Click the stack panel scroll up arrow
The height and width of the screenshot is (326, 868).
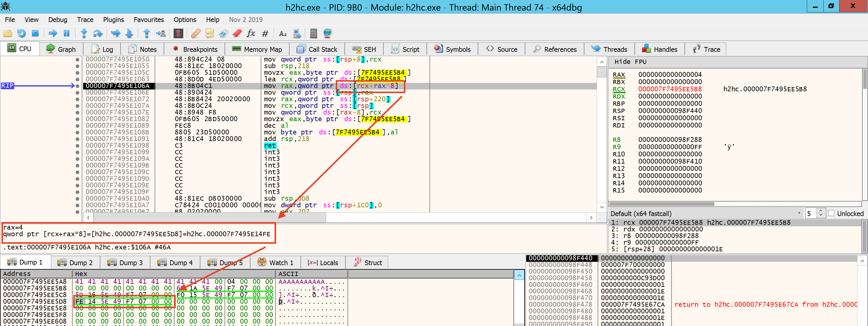pyautogui.click(x=862, y=261)
